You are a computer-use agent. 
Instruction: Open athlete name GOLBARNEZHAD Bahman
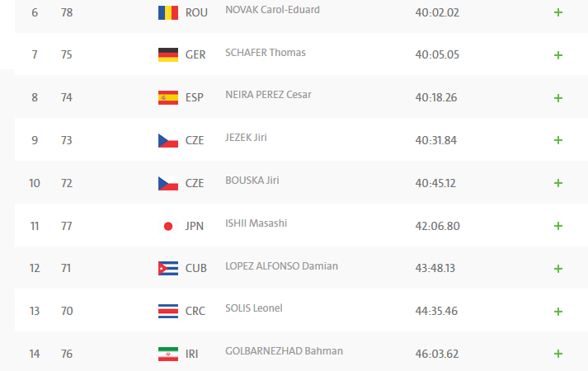284,351
